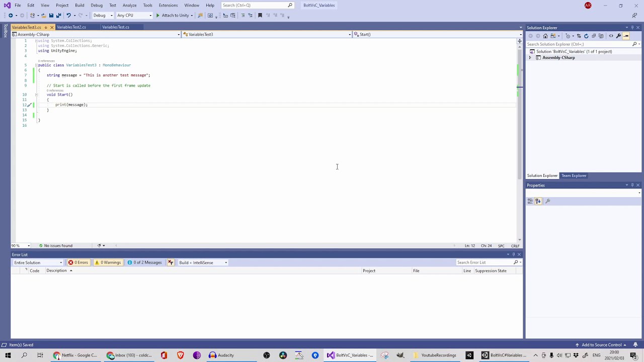Viewport: 644px width, 362px height.
Task: Open the Entire Solution scope dropdown
Action: pyautogui.click(x=38, y=262)
